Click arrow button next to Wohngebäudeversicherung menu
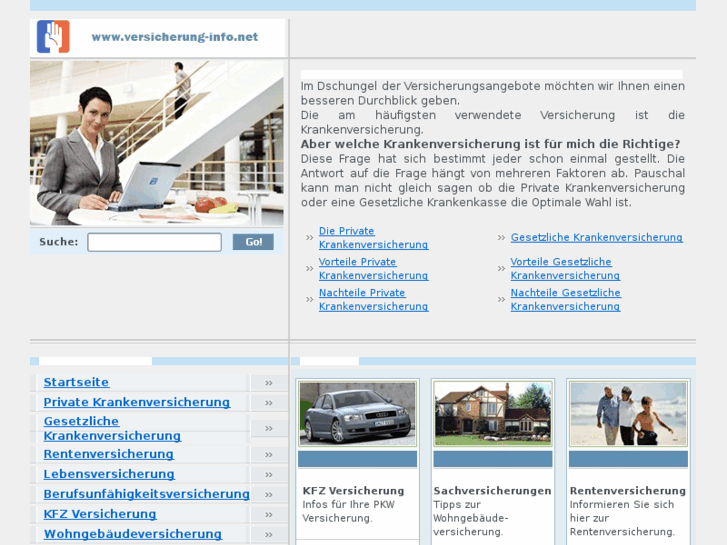 pyautogui.click(x=269, y=534)
